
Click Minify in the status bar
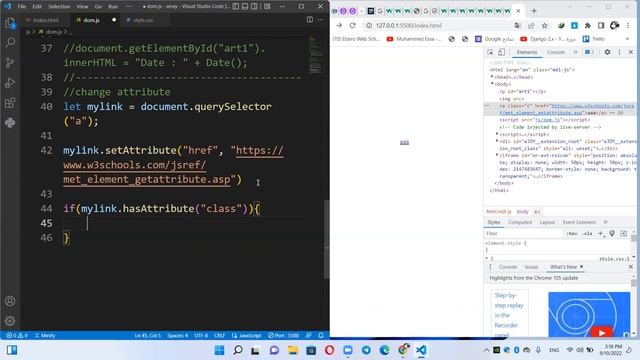coord(45,336)
